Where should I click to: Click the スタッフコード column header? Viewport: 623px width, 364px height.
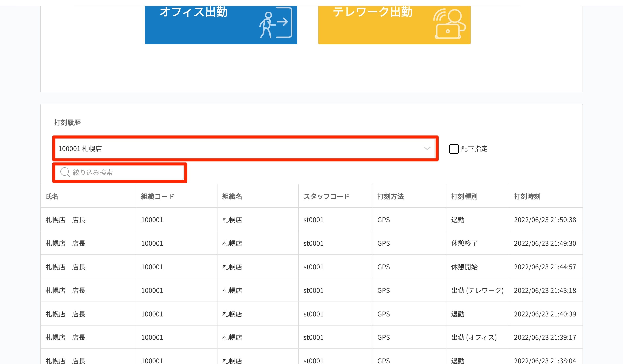[326, 196]
